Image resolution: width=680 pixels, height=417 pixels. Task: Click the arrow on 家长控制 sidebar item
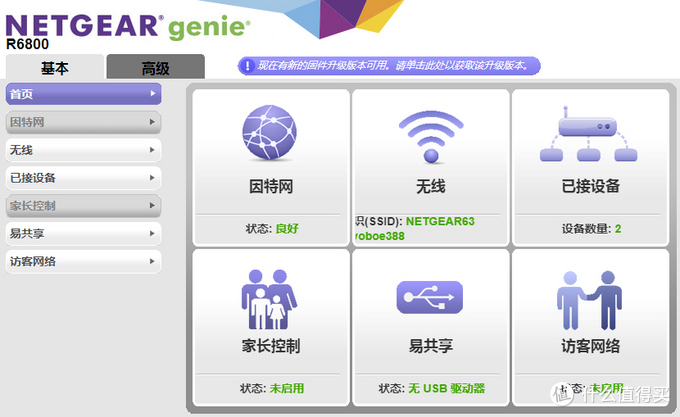(x=152, y=205)
